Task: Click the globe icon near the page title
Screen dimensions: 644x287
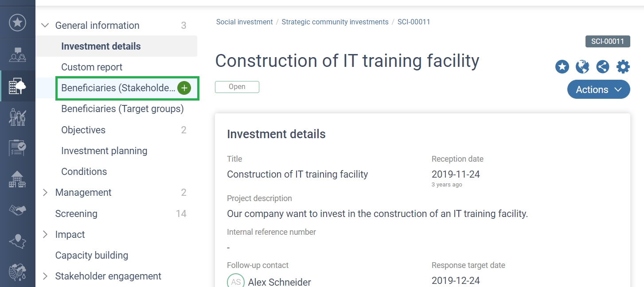Action: coord(582,66)
